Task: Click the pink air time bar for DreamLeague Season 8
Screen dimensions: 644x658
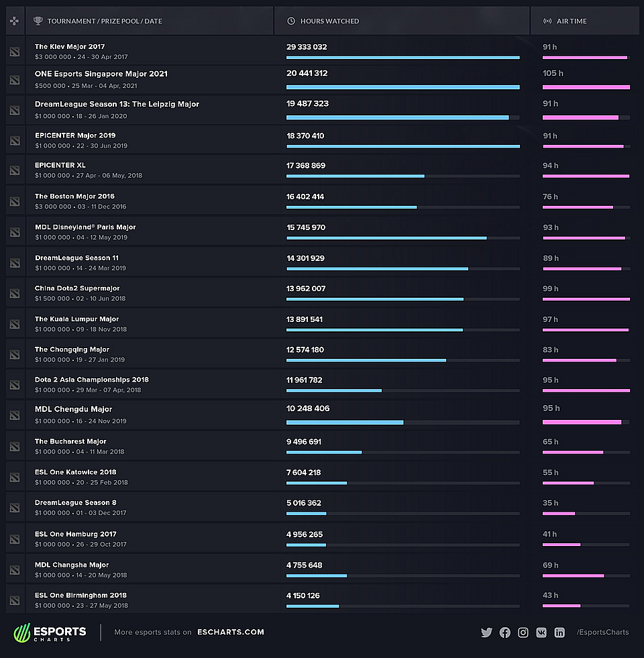Action: pos(559,513)
